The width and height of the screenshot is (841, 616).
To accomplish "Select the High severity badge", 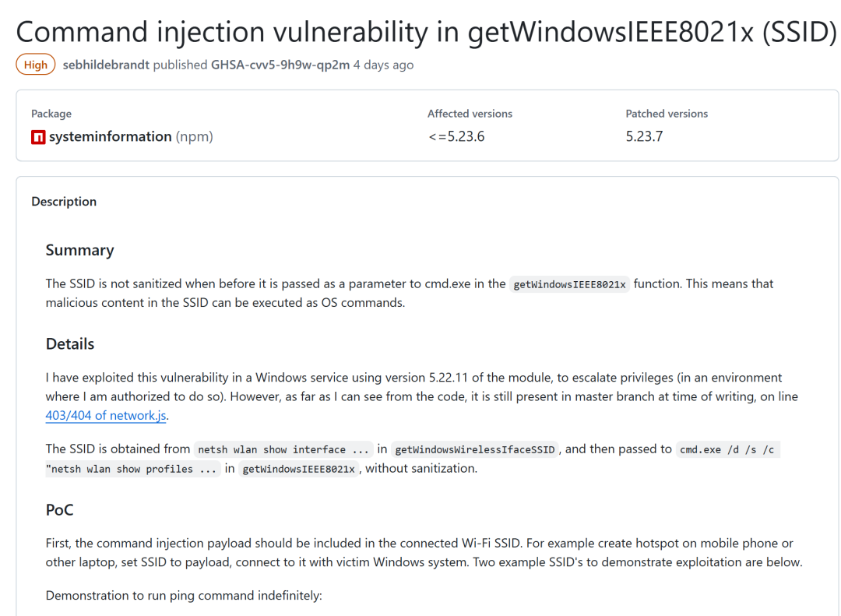I will [35, 65].
